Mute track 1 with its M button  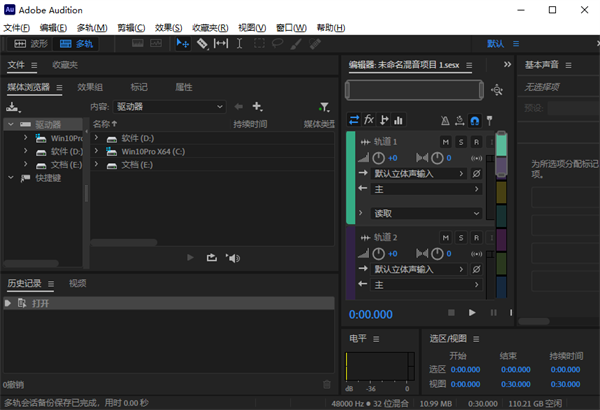[446, 142]
